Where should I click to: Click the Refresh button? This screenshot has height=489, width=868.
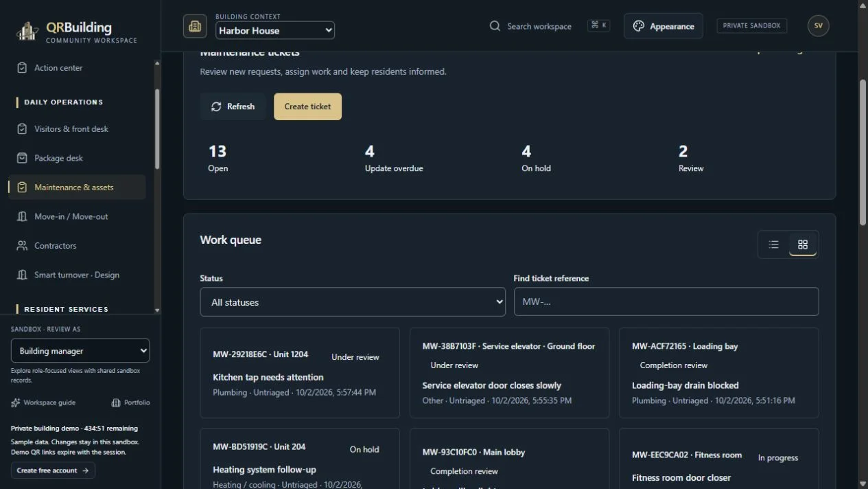point(233,106)
